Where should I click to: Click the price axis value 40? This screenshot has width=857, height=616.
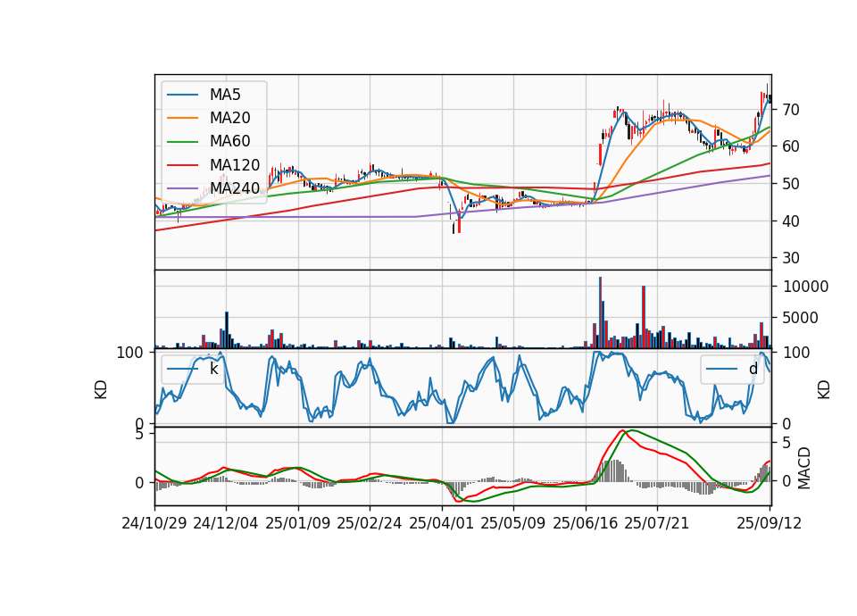(790, 221)
